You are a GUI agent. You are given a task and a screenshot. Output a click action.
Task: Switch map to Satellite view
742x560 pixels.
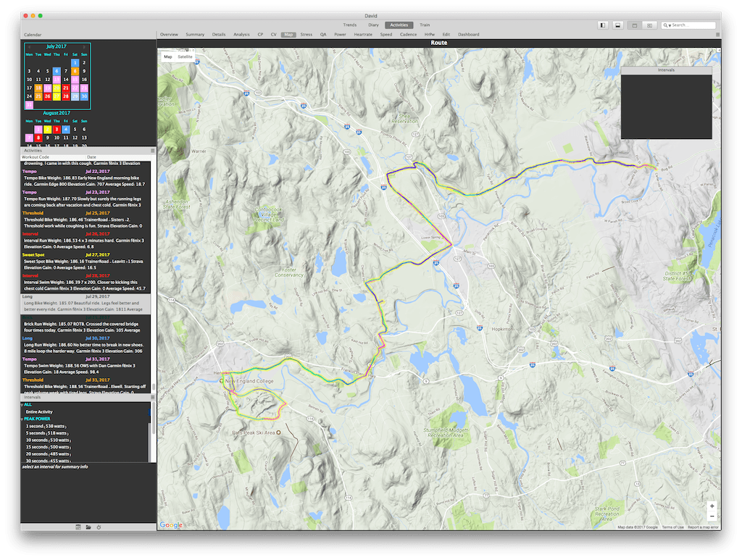[185, 57]
